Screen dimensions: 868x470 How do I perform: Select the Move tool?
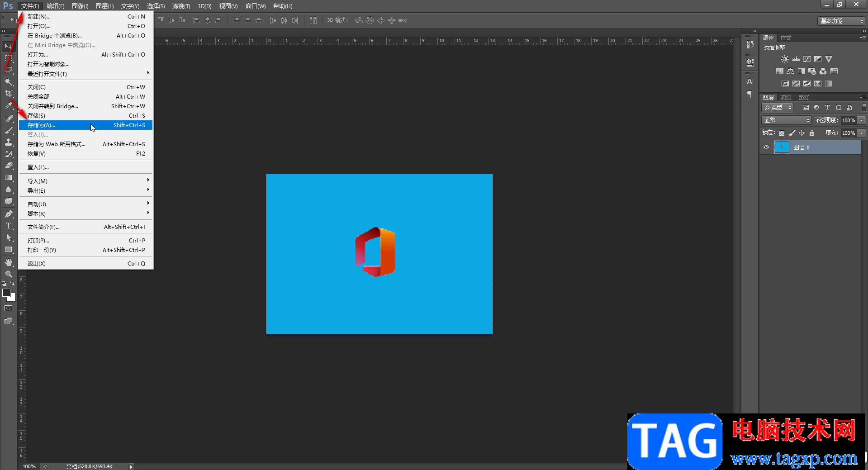pos(8,47)
